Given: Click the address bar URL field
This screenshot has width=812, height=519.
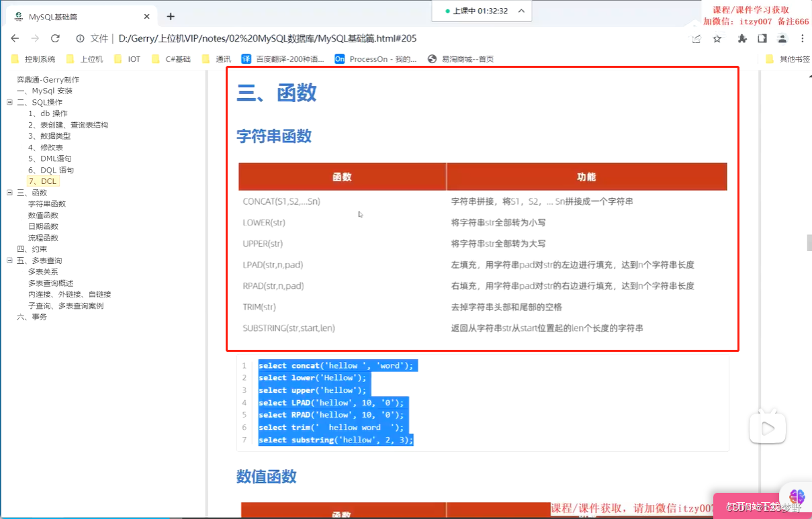Looking at the screenshot, I should (269, 39).
